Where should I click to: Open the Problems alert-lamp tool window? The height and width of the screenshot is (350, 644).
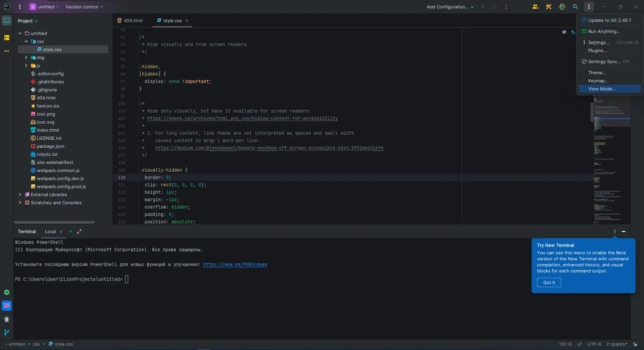click(7, 319)
